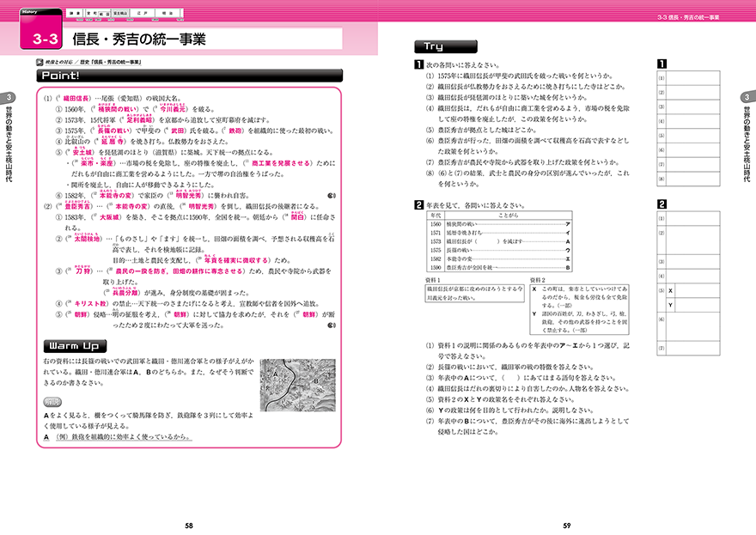Click the pink answer 安土城

tap(82, 152)
